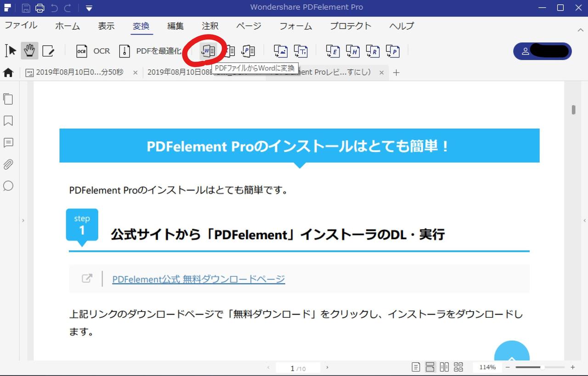Open the page thumbnails panel
Image resolution: width=588 pixels, height=376 pixels.
click(x=8, y=99)
